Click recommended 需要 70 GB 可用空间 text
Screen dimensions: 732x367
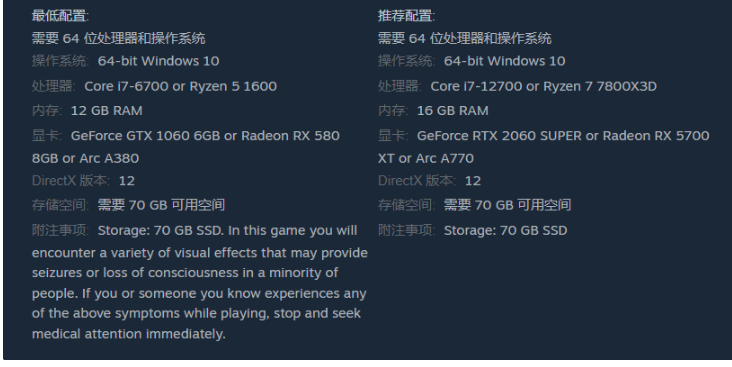click(507, 205)
